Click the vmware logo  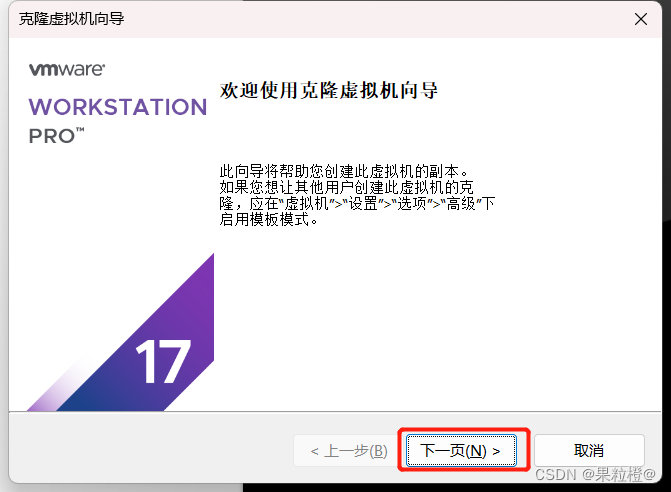tap(67, 70)
